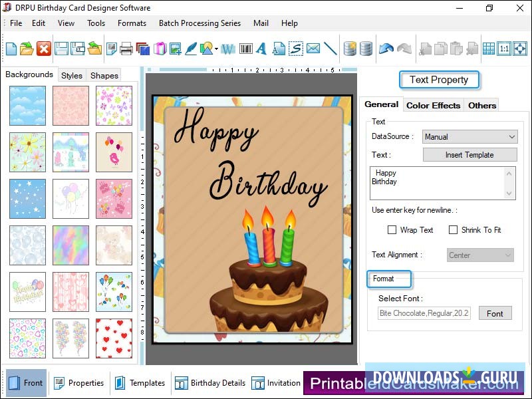Viewport: 532px width, 399px height.
Task: Switch to the Others tab
Action: pos(481,106)
